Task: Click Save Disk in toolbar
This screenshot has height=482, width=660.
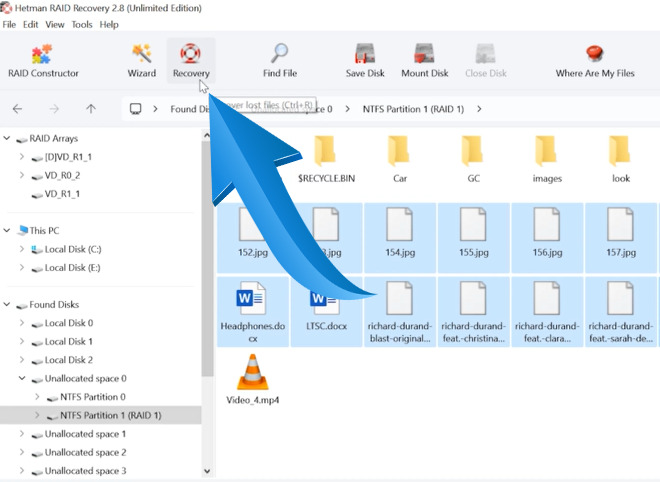Action: 365,61
